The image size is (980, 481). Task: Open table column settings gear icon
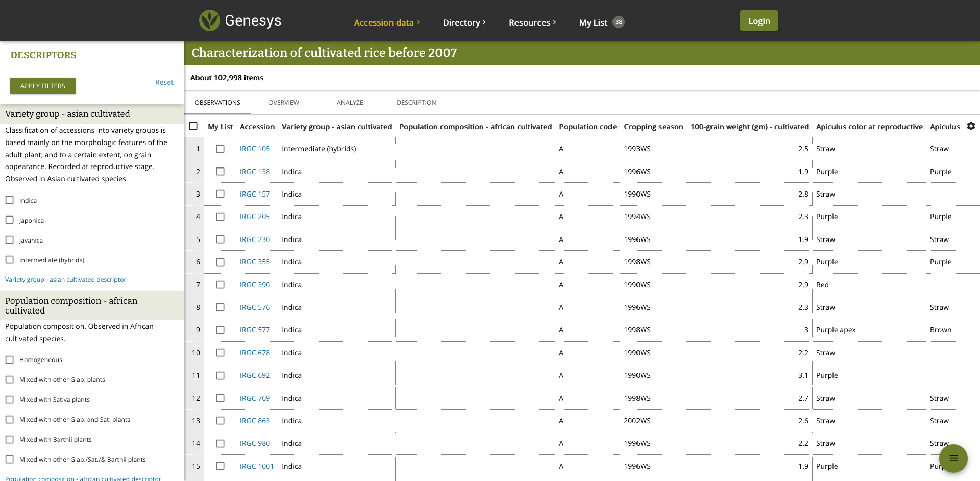coord(971,126)
